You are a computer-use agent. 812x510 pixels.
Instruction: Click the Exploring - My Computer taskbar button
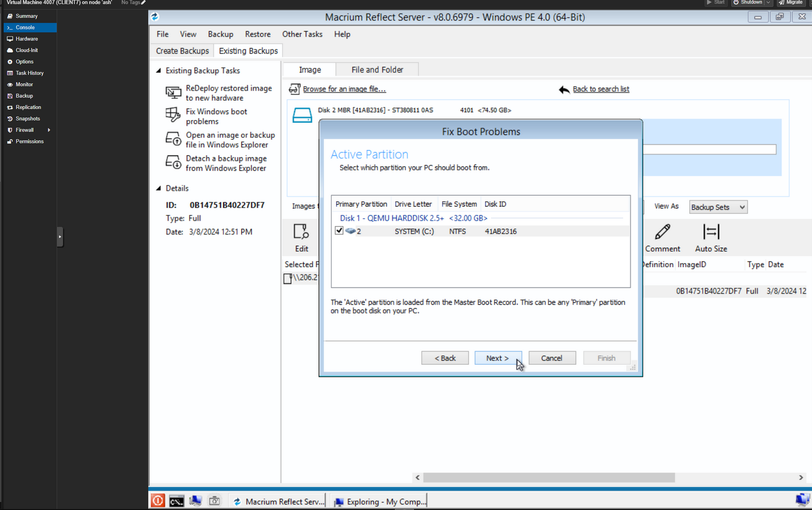pyautogui.click(x=380, y=502)
